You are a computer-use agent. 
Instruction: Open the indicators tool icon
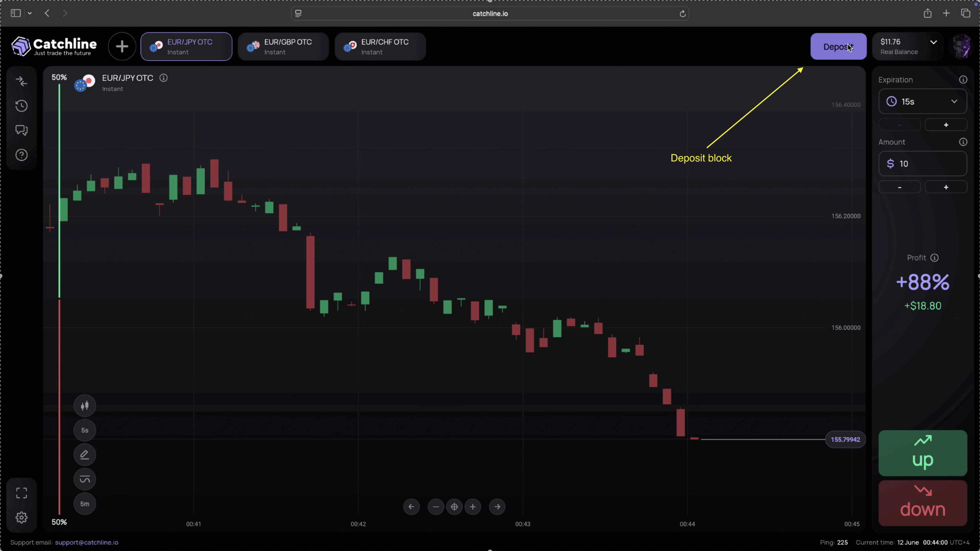[85, 479]
